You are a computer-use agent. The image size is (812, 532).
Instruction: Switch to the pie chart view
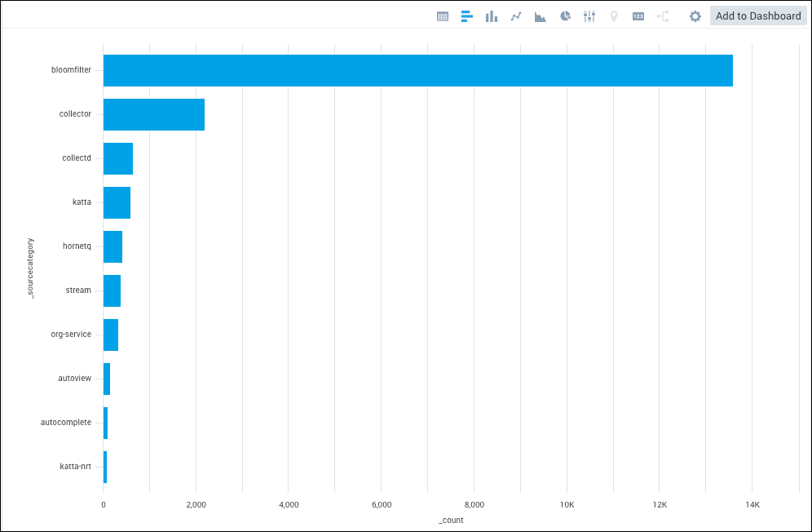coord(564,16)
